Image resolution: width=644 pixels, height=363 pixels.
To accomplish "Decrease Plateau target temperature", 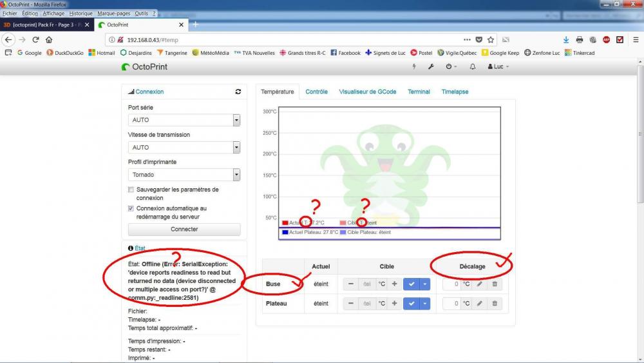I will 350,304.
